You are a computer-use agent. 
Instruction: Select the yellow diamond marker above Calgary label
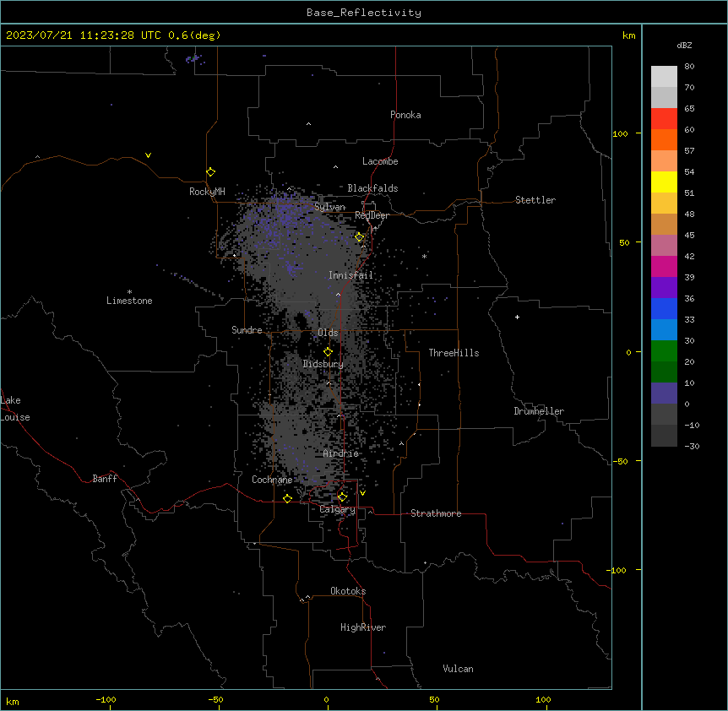(x=342, y=497)
